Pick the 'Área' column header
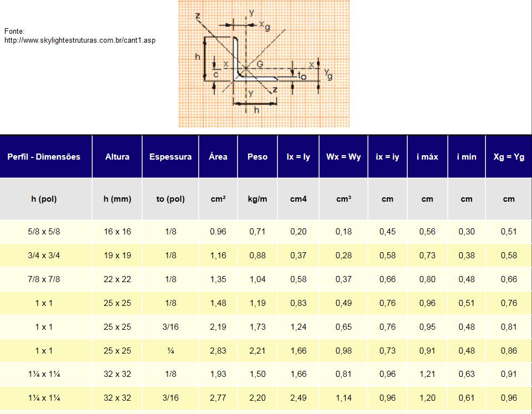This screenshot has height=414, width=532. click(218, 157)
